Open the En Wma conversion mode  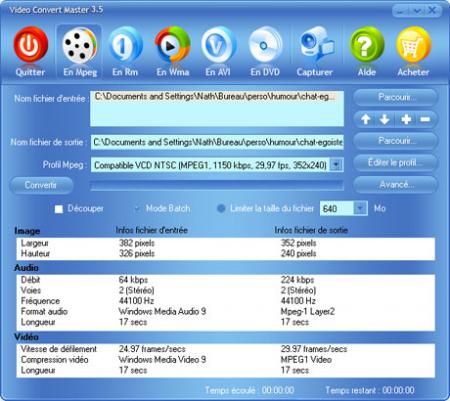tap(172, 45)
